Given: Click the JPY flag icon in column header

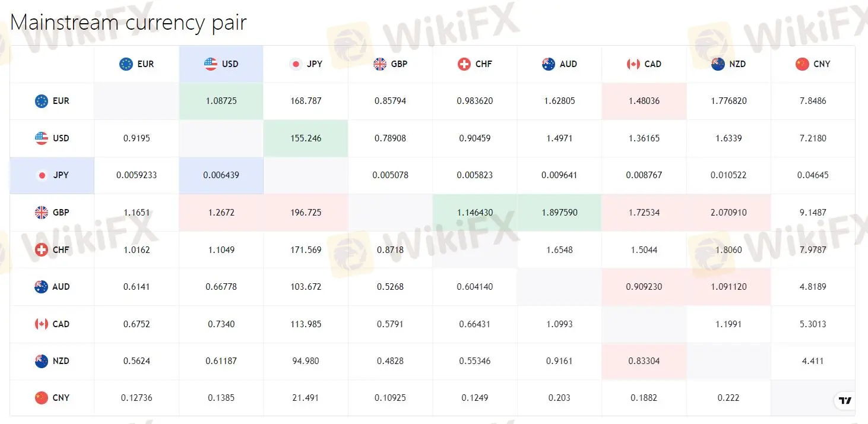Looking at the screenshot, I should point(296,64).
